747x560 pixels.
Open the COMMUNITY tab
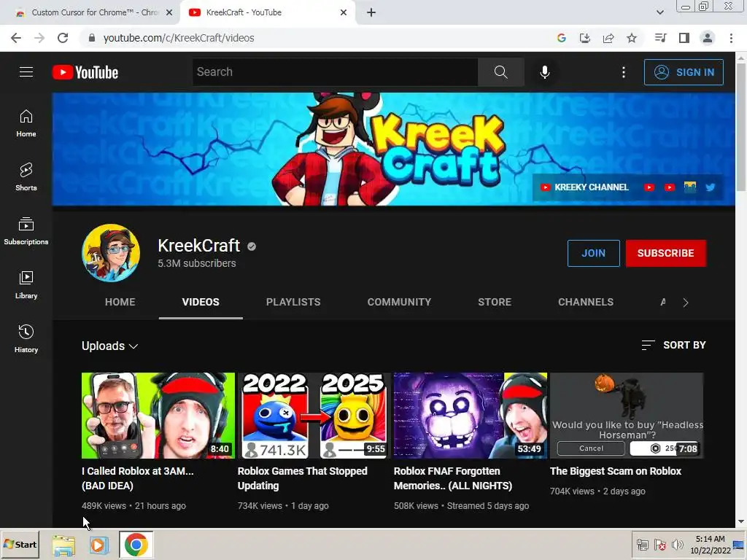[x=399, y=302]
